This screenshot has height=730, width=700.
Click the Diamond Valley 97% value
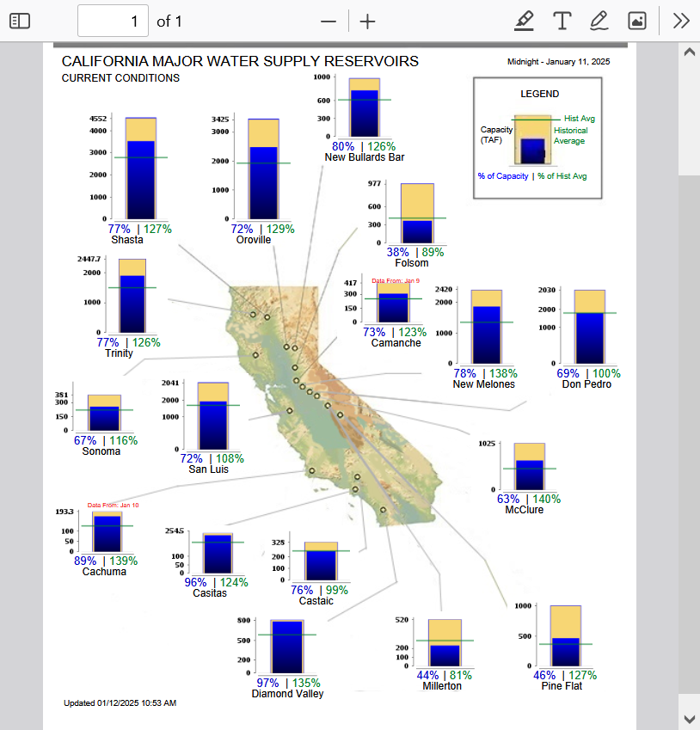coord(267,683)
